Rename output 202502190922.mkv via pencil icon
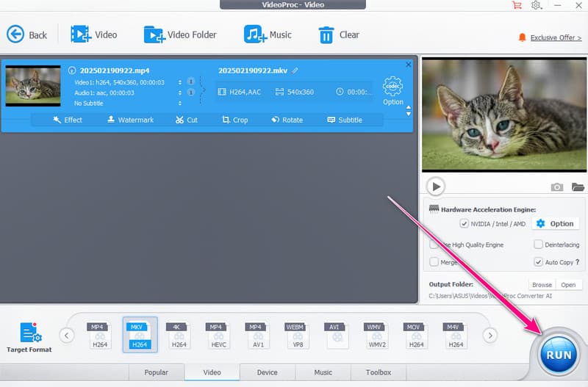 point(295,70)
